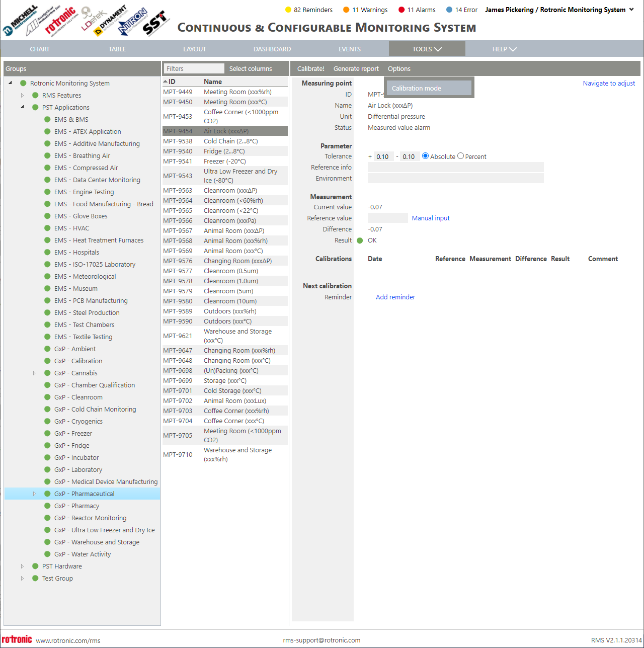Click the rms-support@rotronic.com email link

pyautogui.click(x=321, y=640)
